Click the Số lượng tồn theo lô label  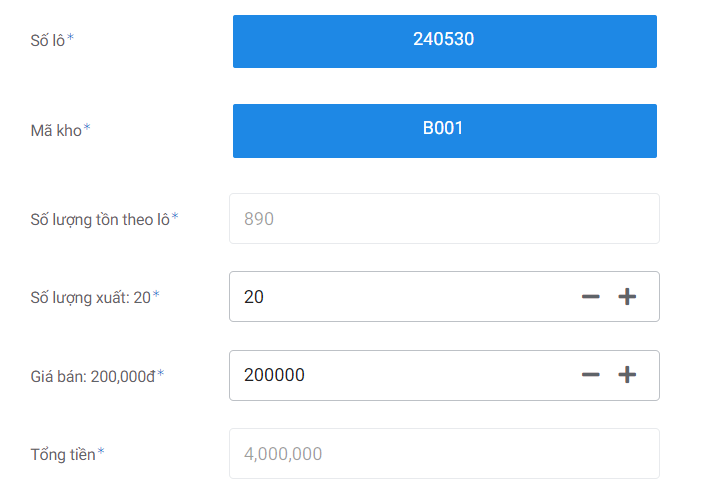point(99,218)
